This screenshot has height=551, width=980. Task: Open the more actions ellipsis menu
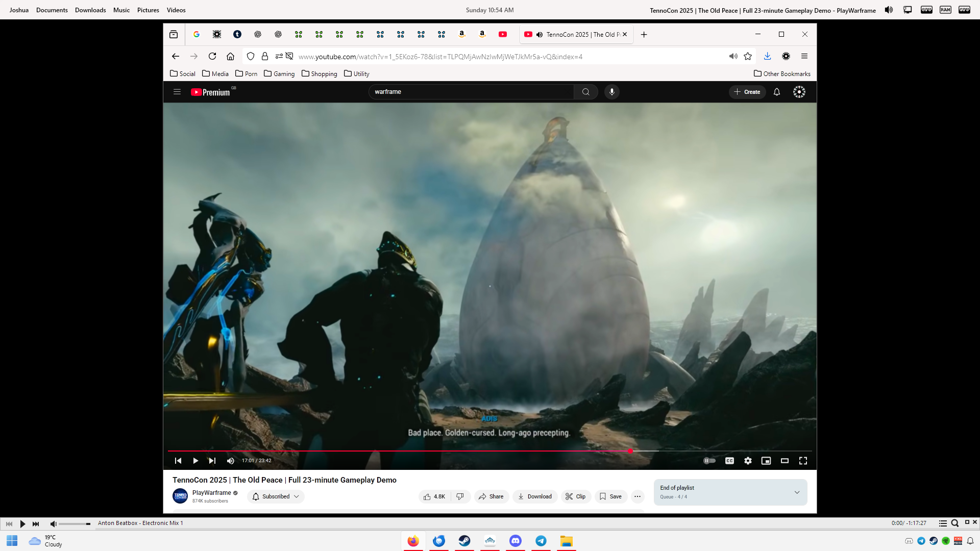(x=638, y=496)
